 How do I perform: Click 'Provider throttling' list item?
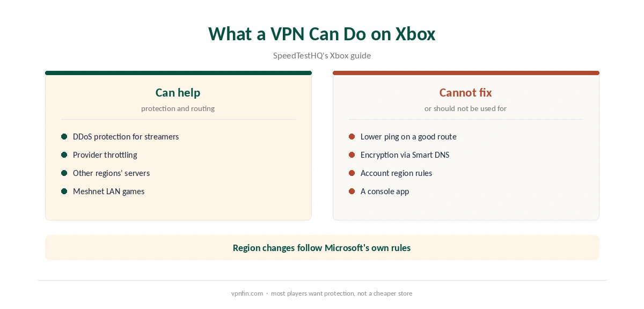click(x=105, y=154)
